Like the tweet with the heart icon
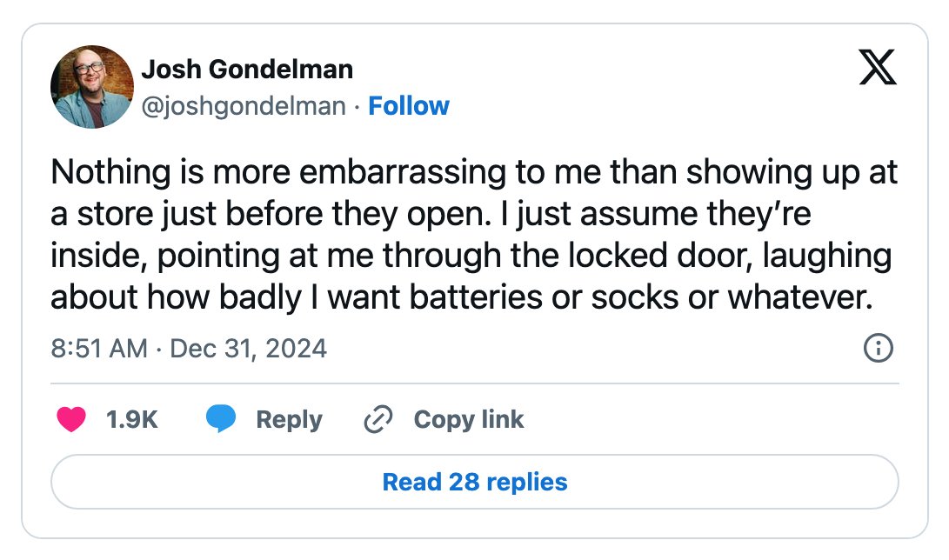Image resolution: width=949 pixels, height=560 pixels. [71, 419]
